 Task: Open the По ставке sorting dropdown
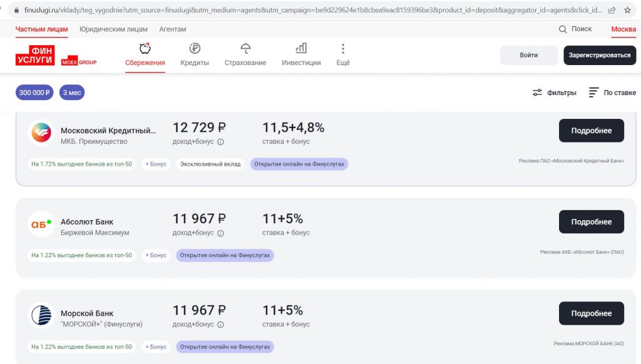pos(612,93)
